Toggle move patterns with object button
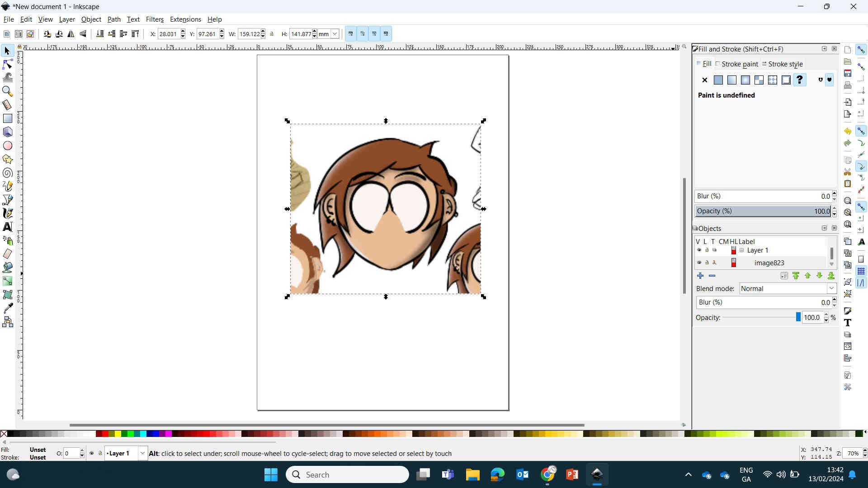Image resolution: width=868 pixels, height=488 pixels. [386, 34]
